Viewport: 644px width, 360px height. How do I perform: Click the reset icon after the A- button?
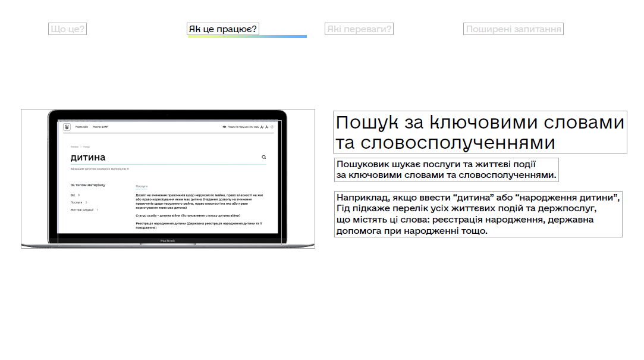[272, 127]
